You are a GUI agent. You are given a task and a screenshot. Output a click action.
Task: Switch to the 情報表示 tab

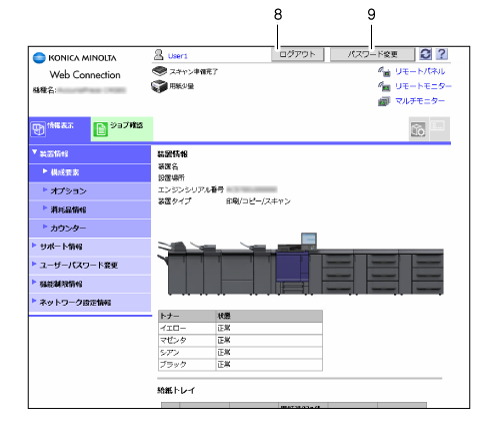tap(60, 129)
